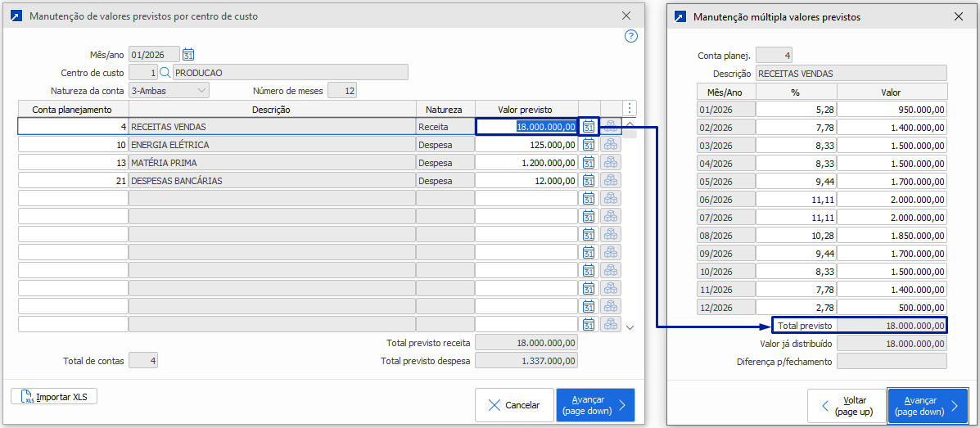
Task: Click the 12/2026 Valor field
Action: (x=892, y=307)
